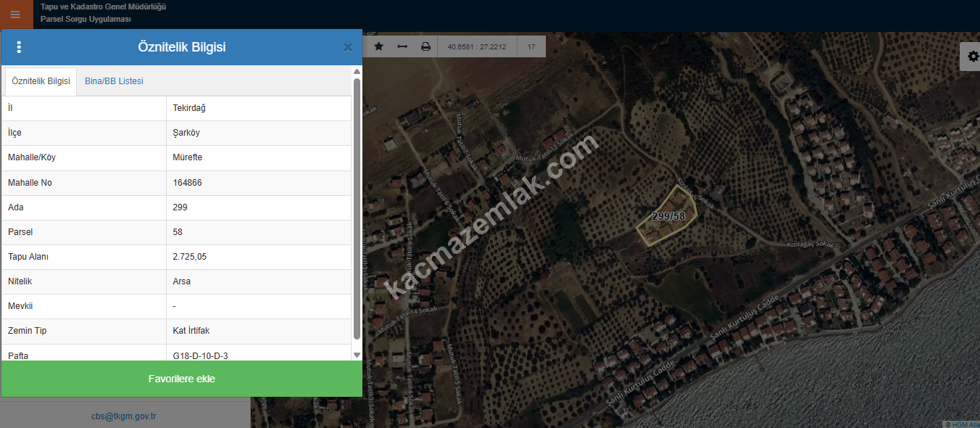The height and width of the screenshot is (428, 980).
Task: Select the Öznitelik Bilgisi tab
Action: 41,81
